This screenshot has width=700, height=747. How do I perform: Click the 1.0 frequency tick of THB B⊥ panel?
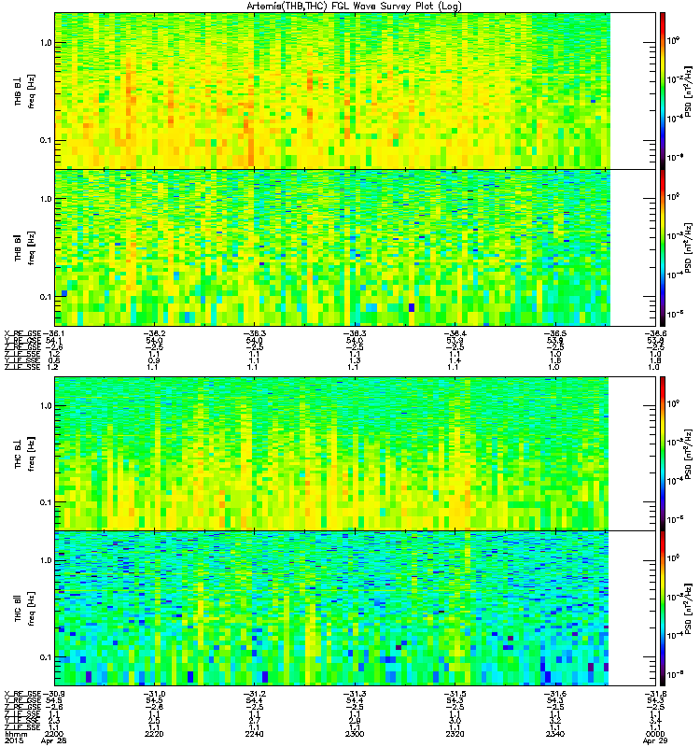click(x=46, y=42)
